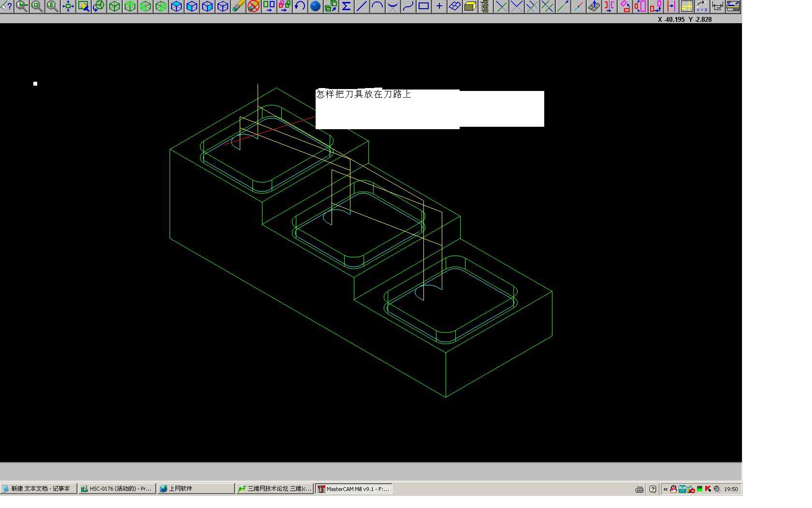Image resolution: width=812 pixels, height=508 pixels.
Task: Start dynamic rotation of the view
Action: click(x=99, y=6)
